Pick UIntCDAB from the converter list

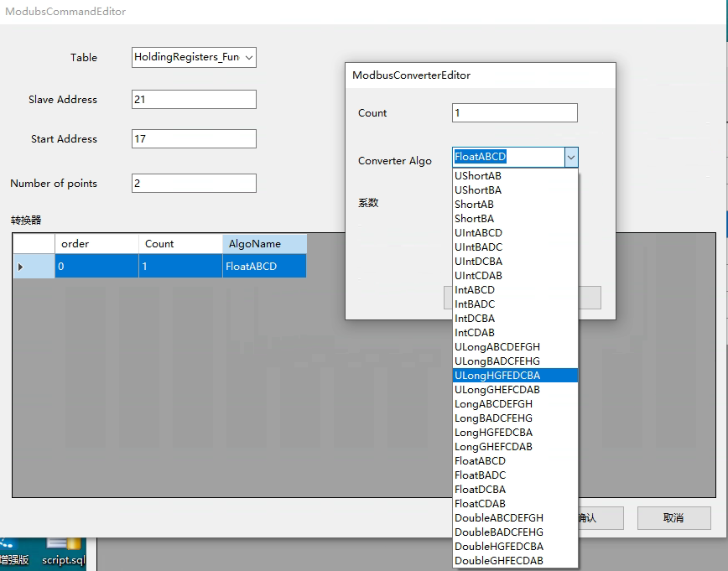[478, 276]
